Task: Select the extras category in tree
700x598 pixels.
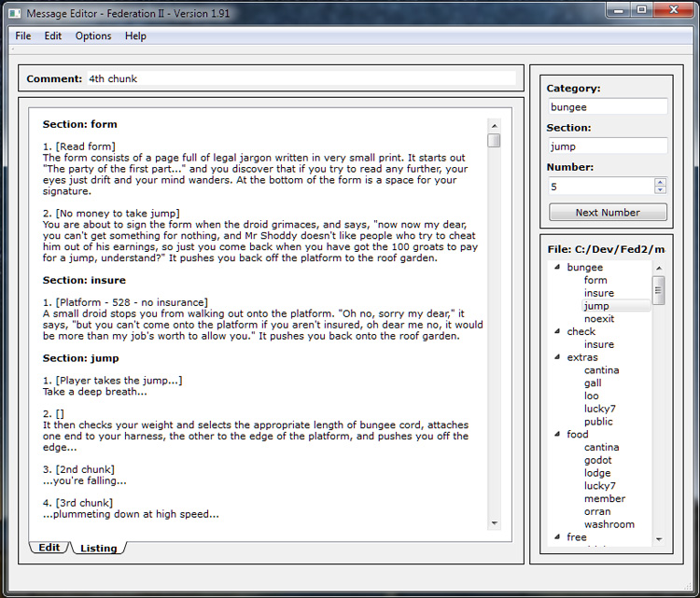Action: pyautogui.click(x=582, y=357)
